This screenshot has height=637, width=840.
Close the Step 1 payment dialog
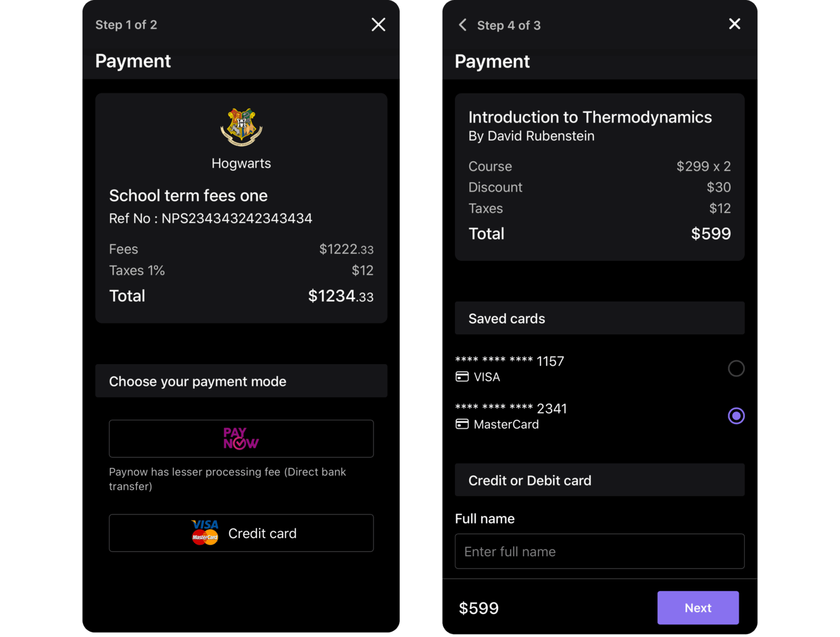tap(378, 24)
